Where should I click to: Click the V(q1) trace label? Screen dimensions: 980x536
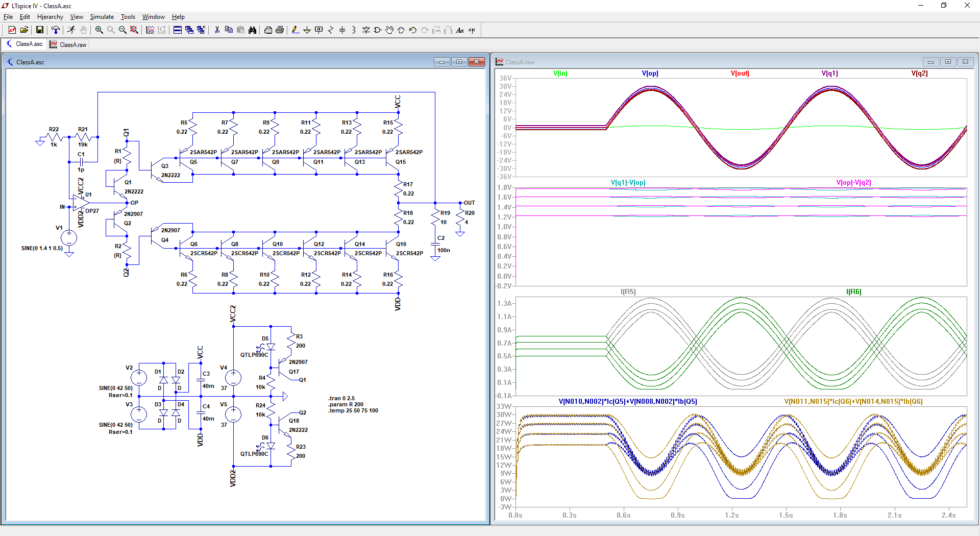coord(830,74)
